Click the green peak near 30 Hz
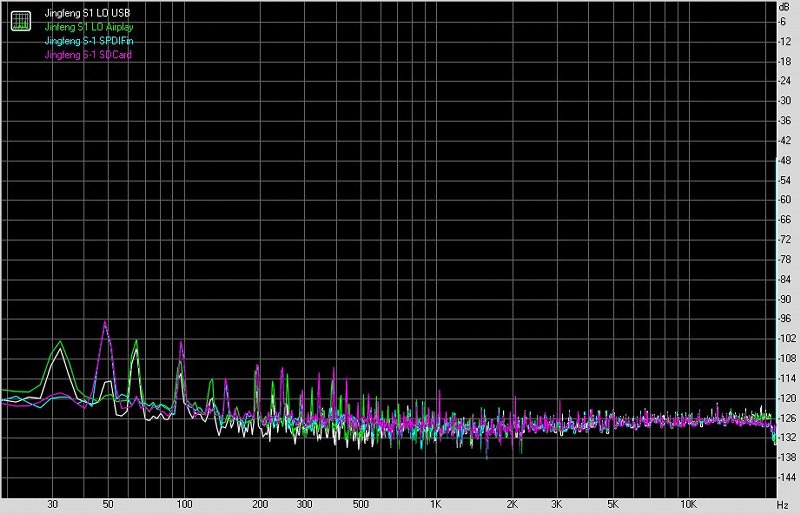The width and height of the screenshot is (800, 513). pyautogui.click(x=61, y=341)
